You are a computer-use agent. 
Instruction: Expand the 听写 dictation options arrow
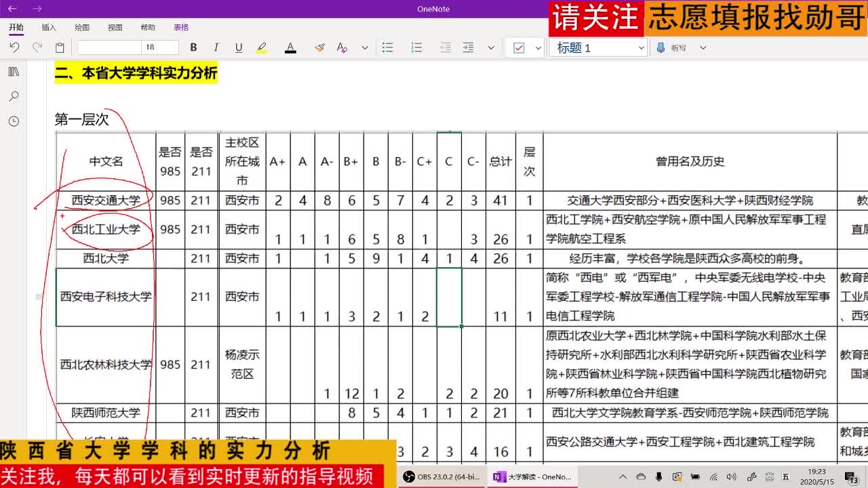[703, 48]
